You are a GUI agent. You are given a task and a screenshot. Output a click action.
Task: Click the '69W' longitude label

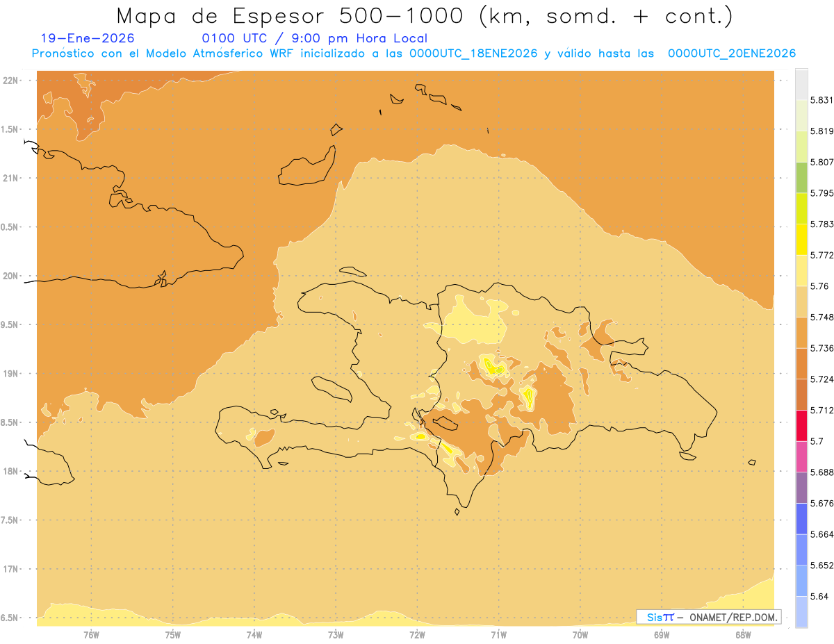[662, 634]
